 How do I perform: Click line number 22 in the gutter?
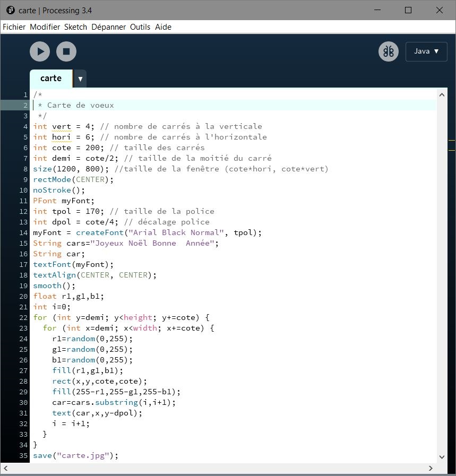tap(23, 317)
